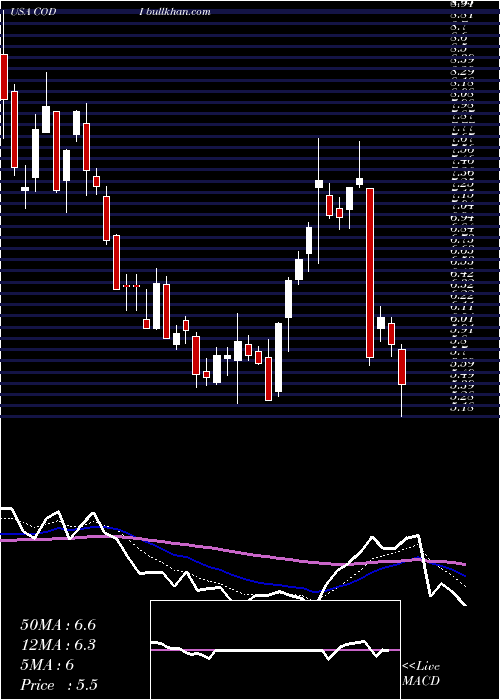This screenshot has height=700, width=500.
Task: Click the "USA COD" chart title
Action: [32, 12]
